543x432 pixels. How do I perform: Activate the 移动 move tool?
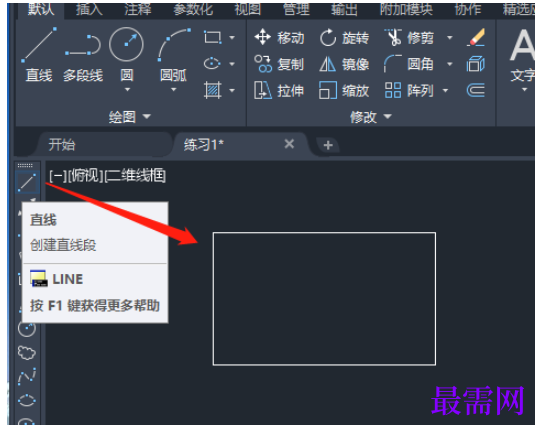[x=279, y=37]
